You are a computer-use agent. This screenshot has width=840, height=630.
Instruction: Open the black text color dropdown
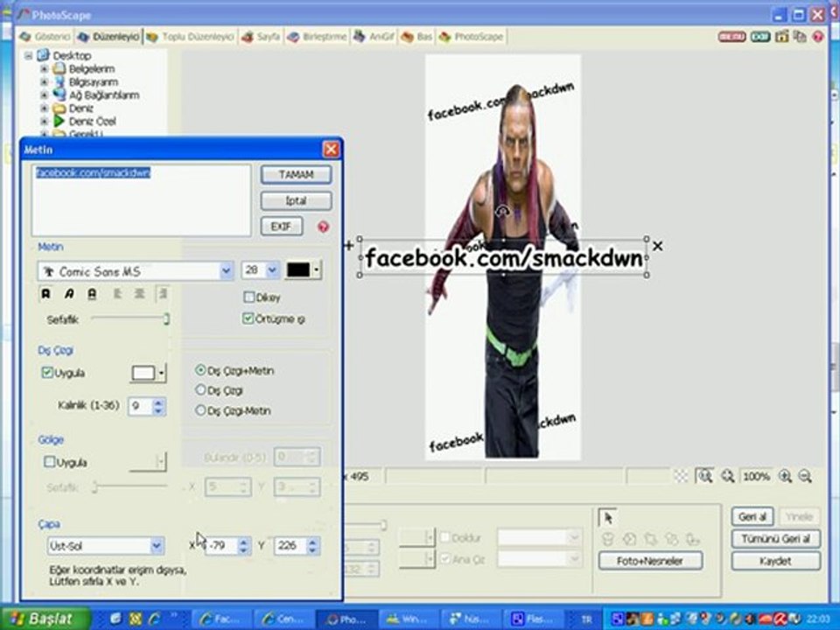click(317, 270)
